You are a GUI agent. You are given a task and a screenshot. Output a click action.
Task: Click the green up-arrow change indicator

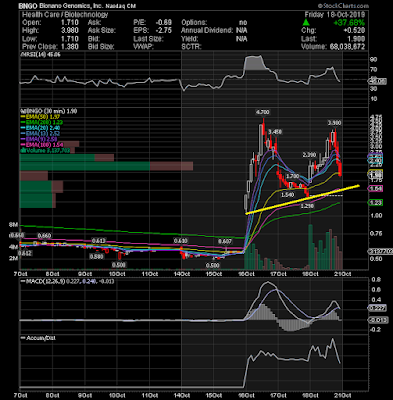pyautogui.click(x=306, y=23)
